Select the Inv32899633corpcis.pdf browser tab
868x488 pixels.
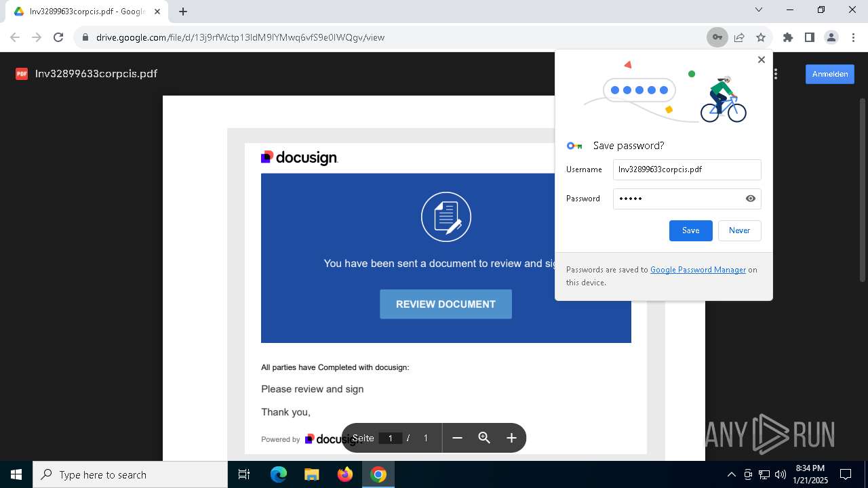88,12
